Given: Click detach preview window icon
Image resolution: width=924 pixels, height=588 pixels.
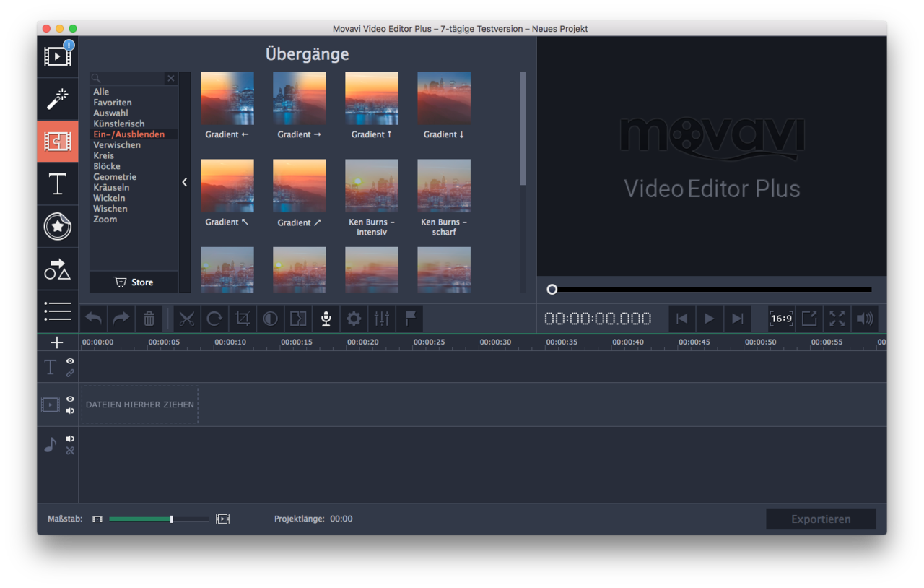Looking at the screenshot, I should 809,319.
